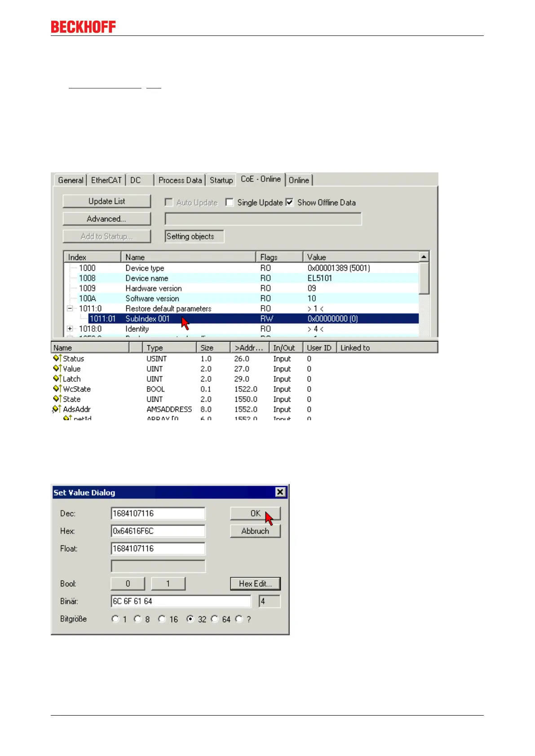The height and width of the screenshot is (756, 535).
Task: Close the Set Value Dialog
Action: click(280, 492)
